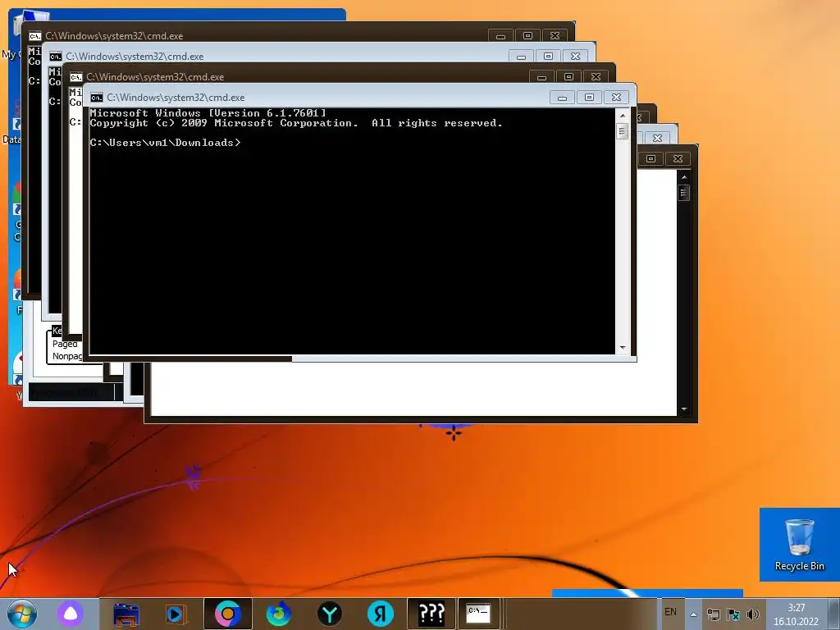Maximize the white-content window at the right
The image size is (840, 630).
tap(651, 158)
